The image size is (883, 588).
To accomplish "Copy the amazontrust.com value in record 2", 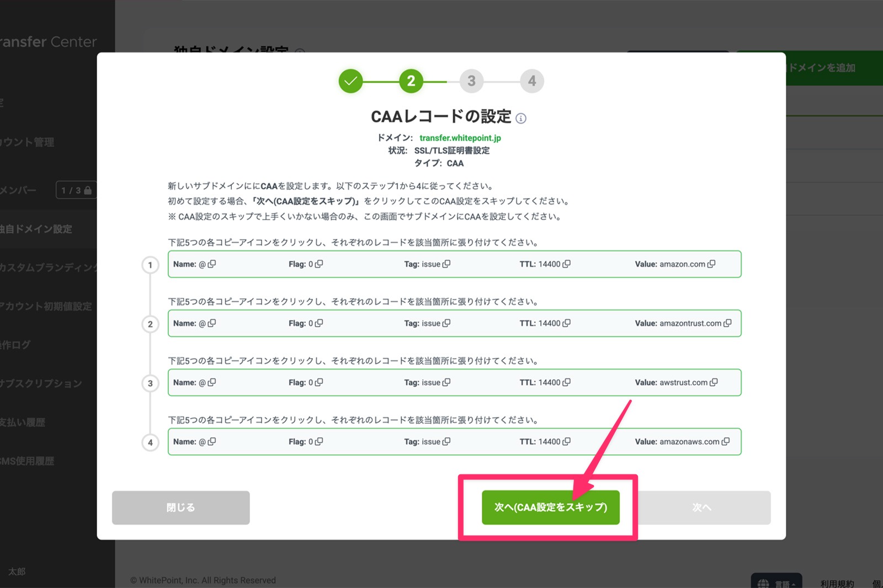I will 727,323.
